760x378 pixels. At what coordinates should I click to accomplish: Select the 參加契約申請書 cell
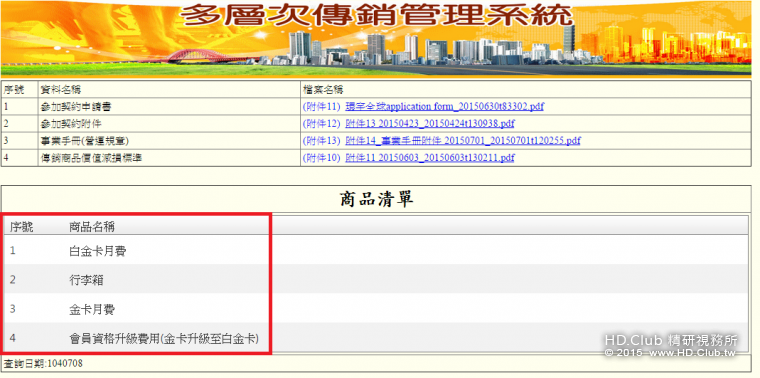169,107
